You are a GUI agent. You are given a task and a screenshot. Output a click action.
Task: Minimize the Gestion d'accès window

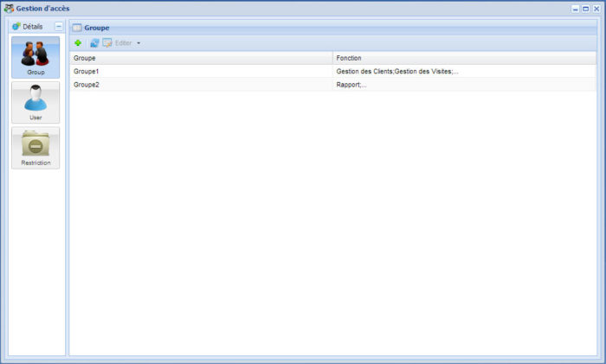[576, 9]
